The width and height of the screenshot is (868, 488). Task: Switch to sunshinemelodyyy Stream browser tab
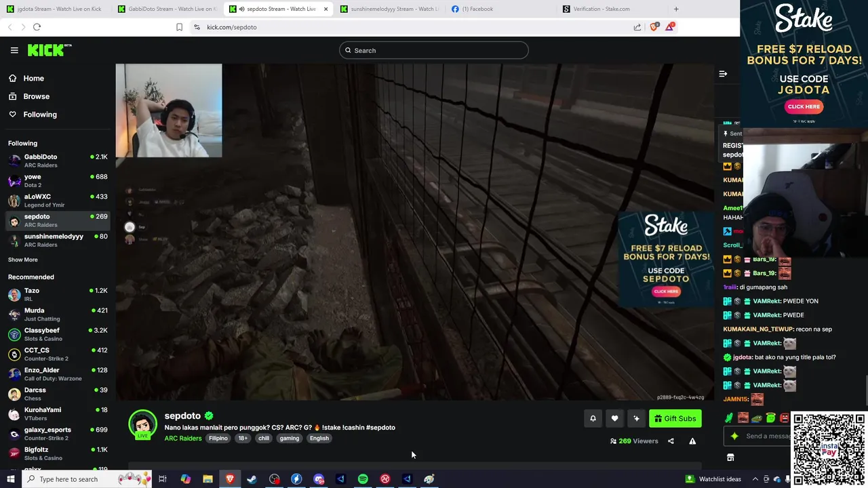point(389,9)
